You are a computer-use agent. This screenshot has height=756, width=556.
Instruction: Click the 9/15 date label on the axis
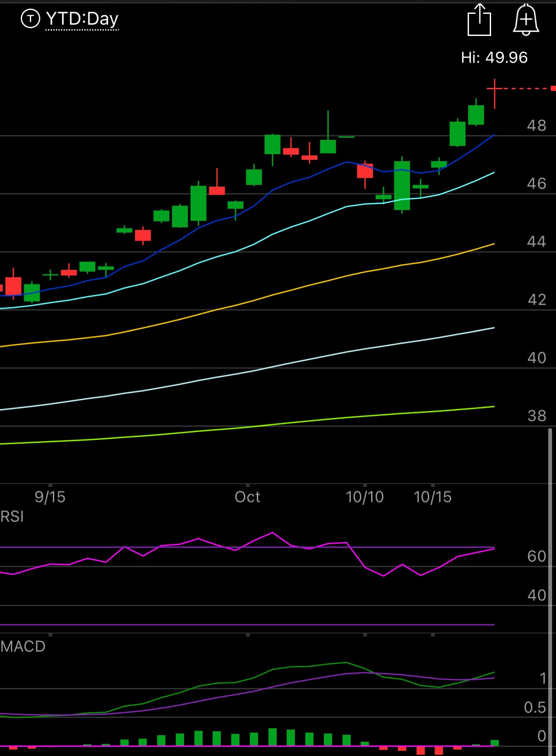[x=50, y=497]
